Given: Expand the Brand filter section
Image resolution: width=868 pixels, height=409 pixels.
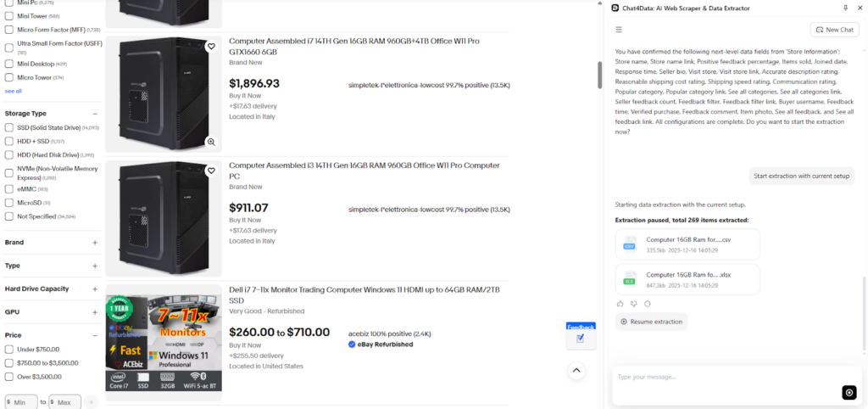Looking at the screenshot, I should coord(95,243).
